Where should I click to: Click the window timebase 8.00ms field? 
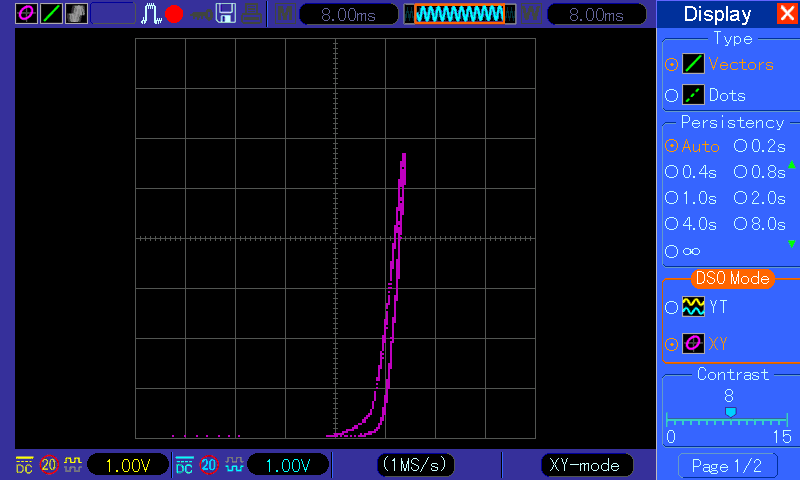596,14
